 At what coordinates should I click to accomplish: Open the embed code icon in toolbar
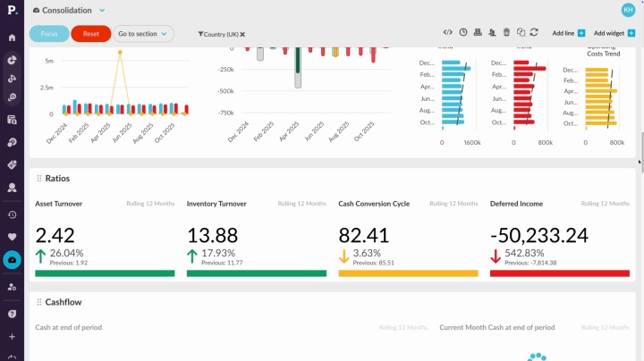pyautogui.click(x=448, y=33)
